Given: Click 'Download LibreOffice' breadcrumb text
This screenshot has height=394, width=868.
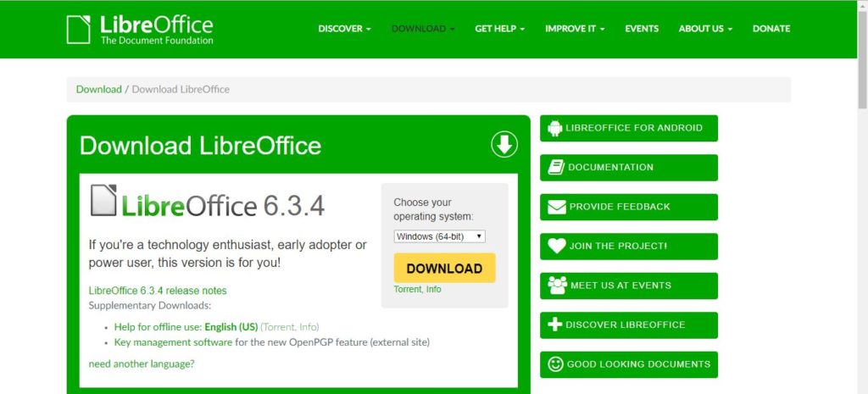Looking at the screenshot, I should click(x=181, y=89).
